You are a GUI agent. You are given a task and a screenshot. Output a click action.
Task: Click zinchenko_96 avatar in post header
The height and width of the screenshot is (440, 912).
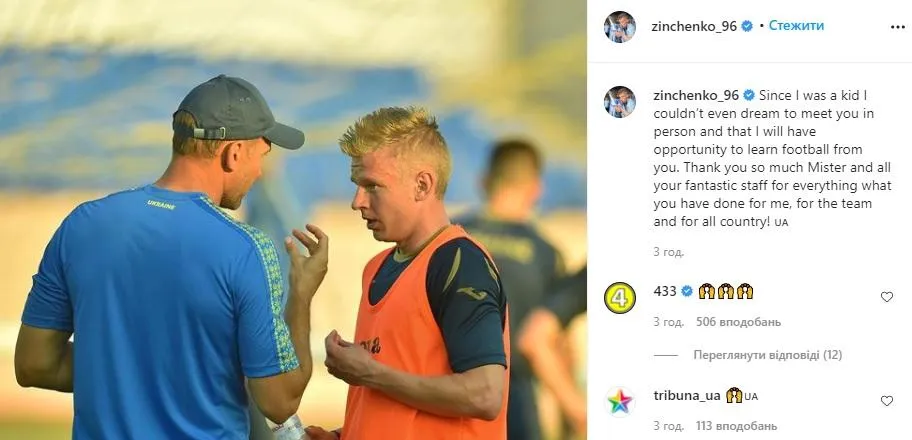tap(619, 27)
